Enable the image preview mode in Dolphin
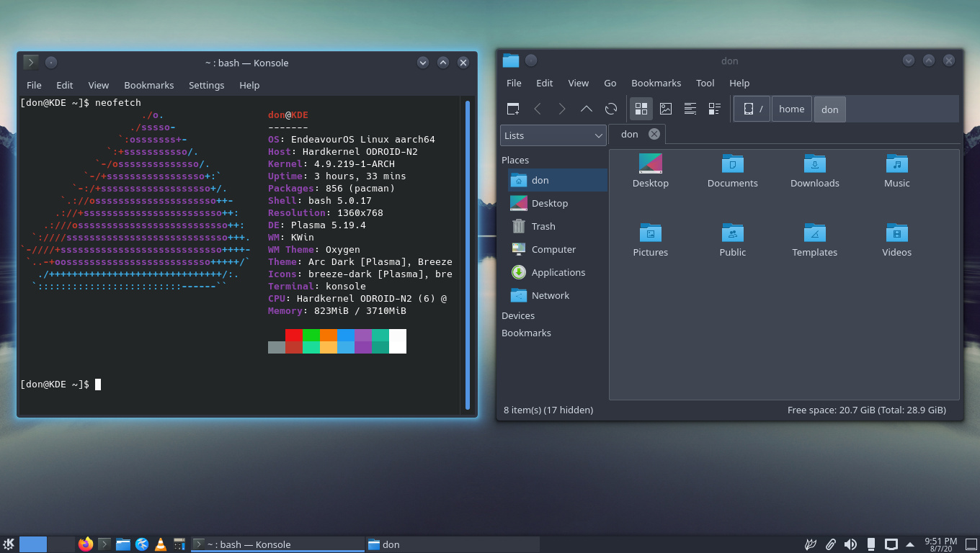The height and width of the screenshot is (553, 980). (665, 109)
